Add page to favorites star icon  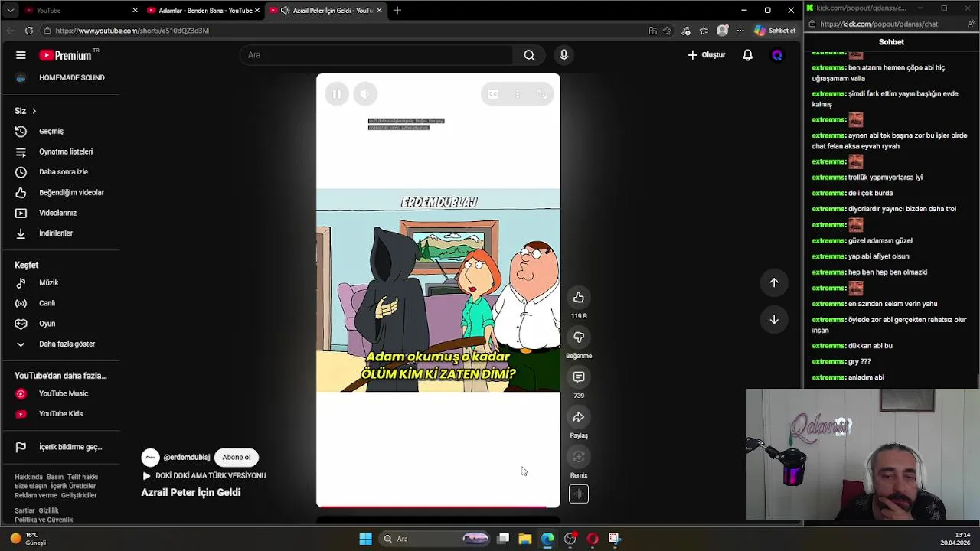coord(667,31)
